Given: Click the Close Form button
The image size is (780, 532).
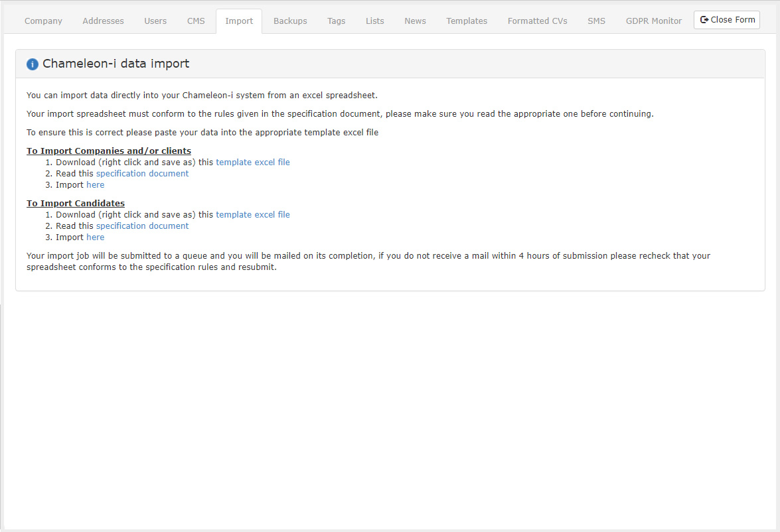Looking at the screenshot, I should click(x=727, y=20).
